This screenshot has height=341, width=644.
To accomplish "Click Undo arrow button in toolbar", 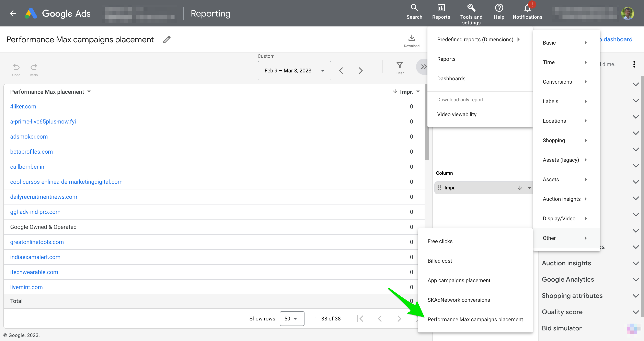I will click(16, 67).
